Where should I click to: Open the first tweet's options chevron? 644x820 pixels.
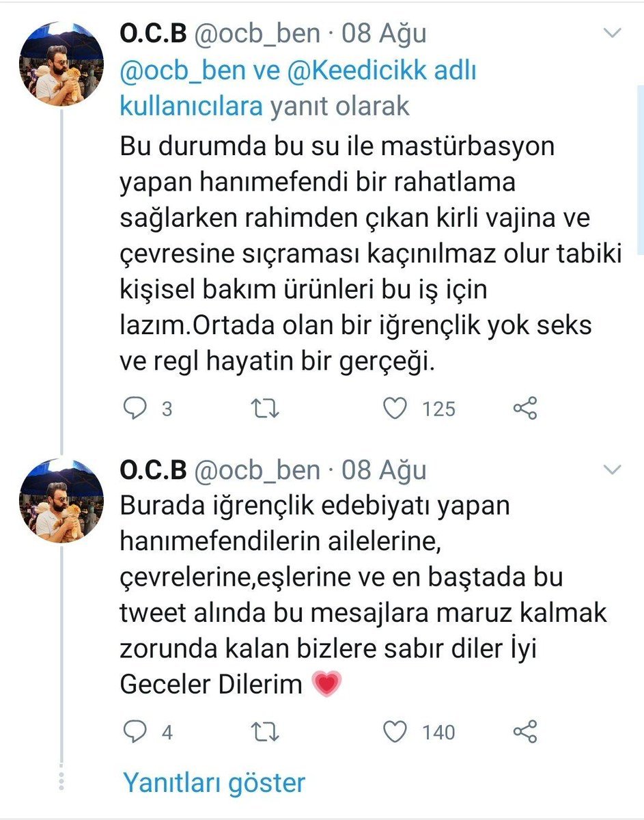613,33
